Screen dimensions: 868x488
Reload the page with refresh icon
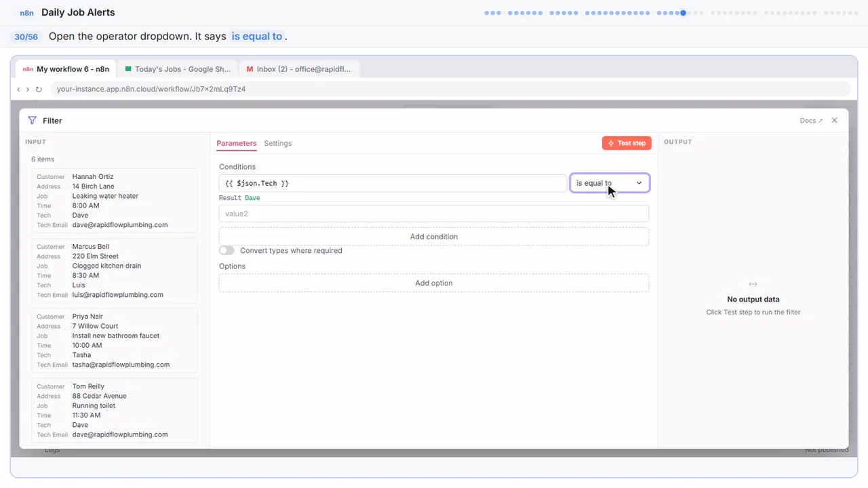(39, 89)
